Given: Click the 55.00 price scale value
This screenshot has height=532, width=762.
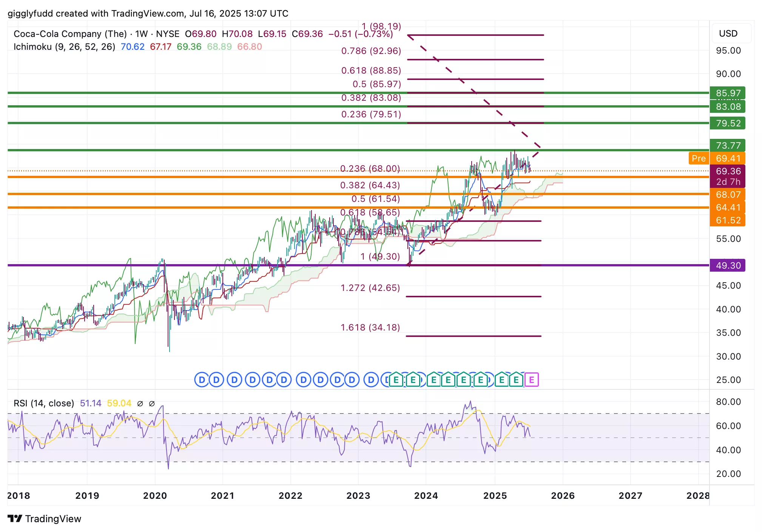Looking at the screenshot, I should [728, 239].
